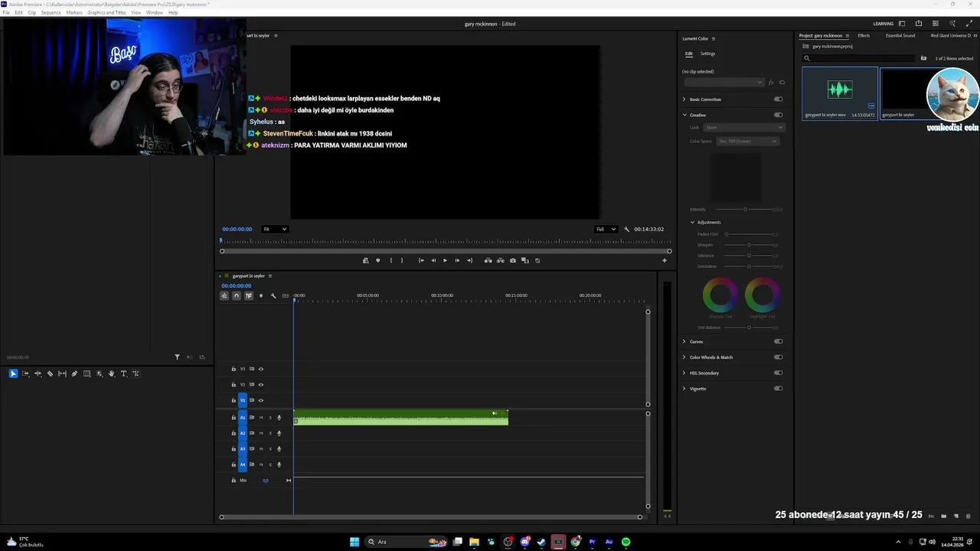
Task: Mute audio track A1
Action: tap(261, 418)
